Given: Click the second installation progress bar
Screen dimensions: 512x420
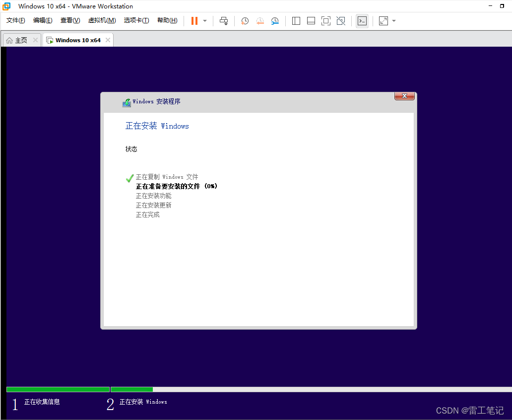Looking at the screenshot, I should [x=312, y=389].
